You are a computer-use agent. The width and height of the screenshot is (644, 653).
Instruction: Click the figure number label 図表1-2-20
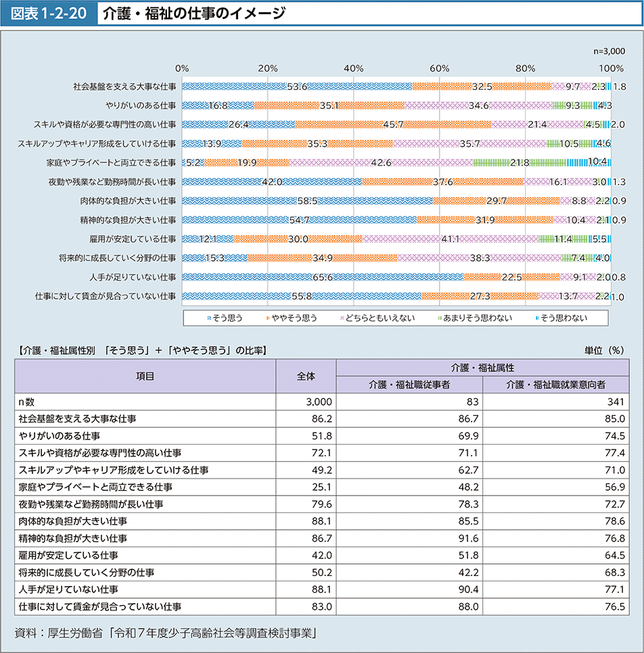49,14
